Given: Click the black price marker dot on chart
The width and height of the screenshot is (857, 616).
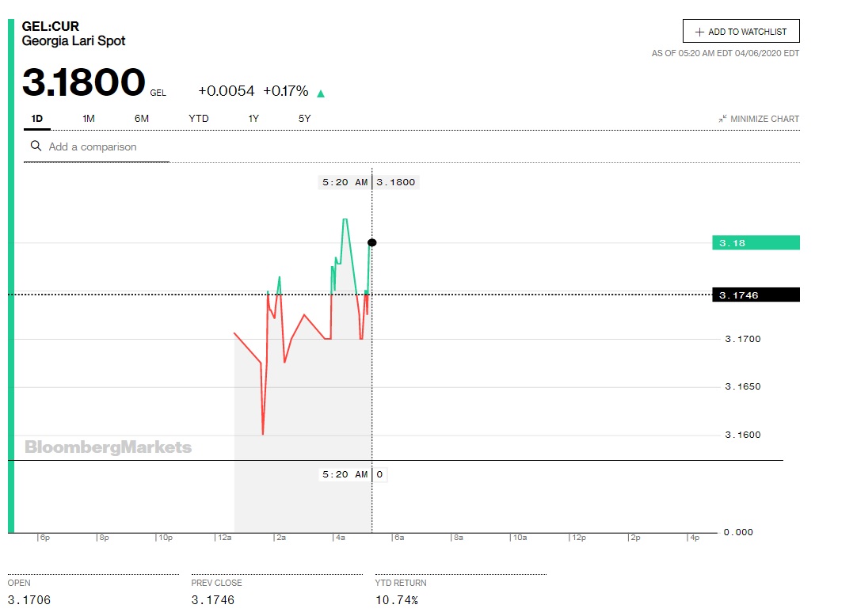Looking at the screenshot, I should [x=372, y=243].
